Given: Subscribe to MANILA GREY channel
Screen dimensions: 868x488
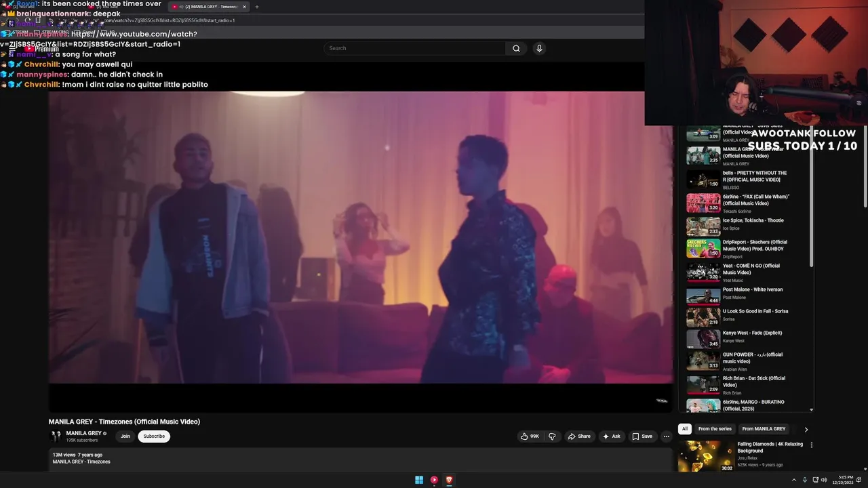Looking at the screenshot, I should [x=154, y=436].
